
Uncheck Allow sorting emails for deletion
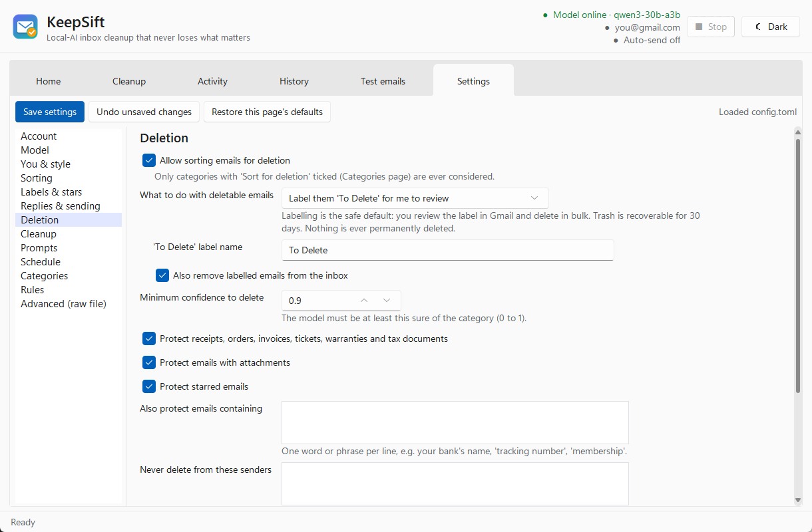point(149,160)
